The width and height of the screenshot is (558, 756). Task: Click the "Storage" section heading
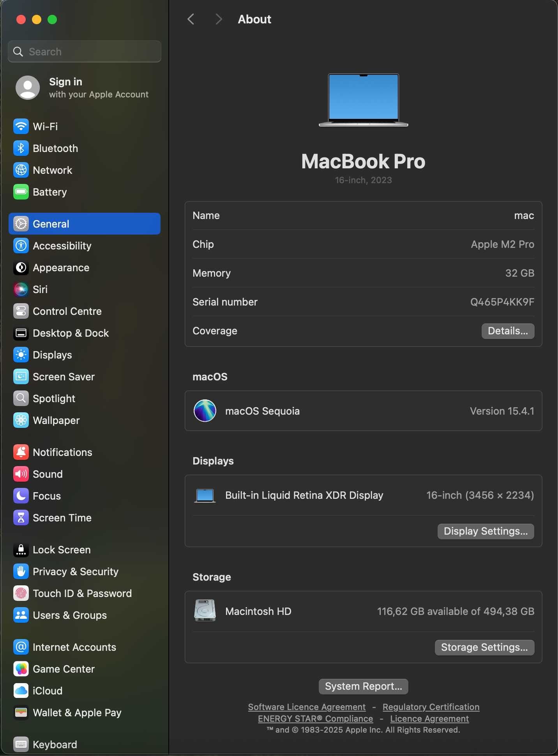(x=212, y=577)
